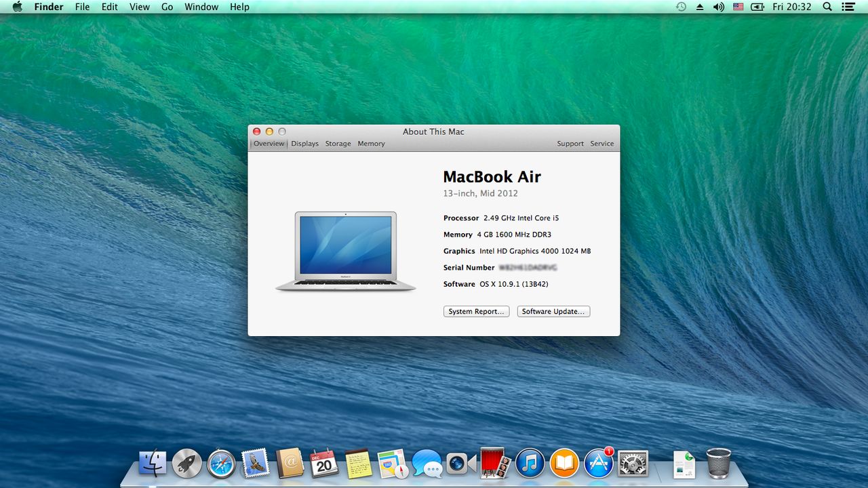This screenshot has width=868, height=488.
Task: Open Calendar icon showing 20
Action: [324, 464]
